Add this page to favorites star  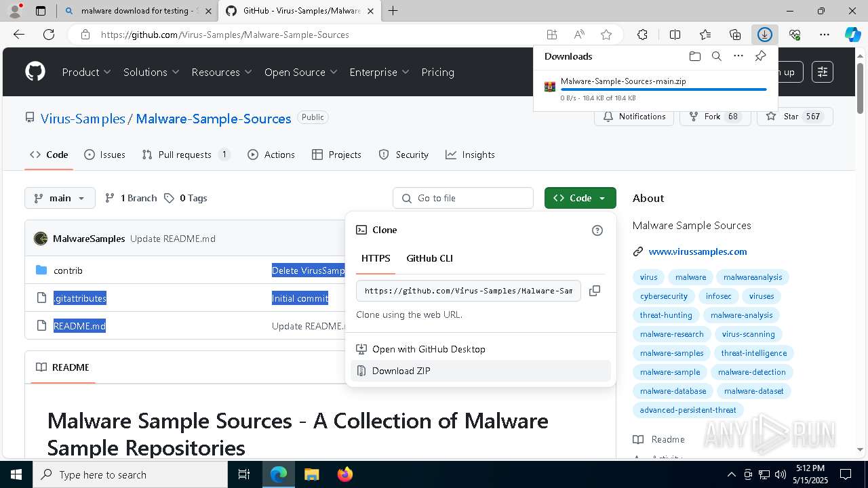coord(606,35)
